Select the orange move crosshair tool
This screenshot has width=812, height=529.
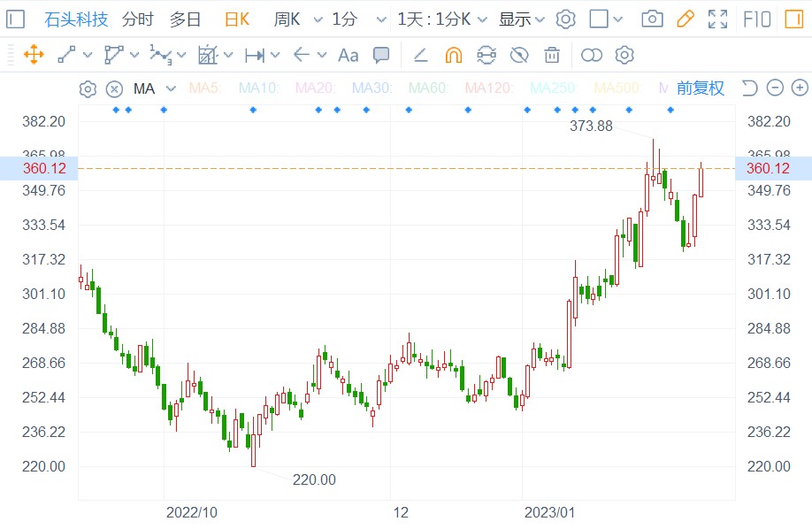click(34, 55)
